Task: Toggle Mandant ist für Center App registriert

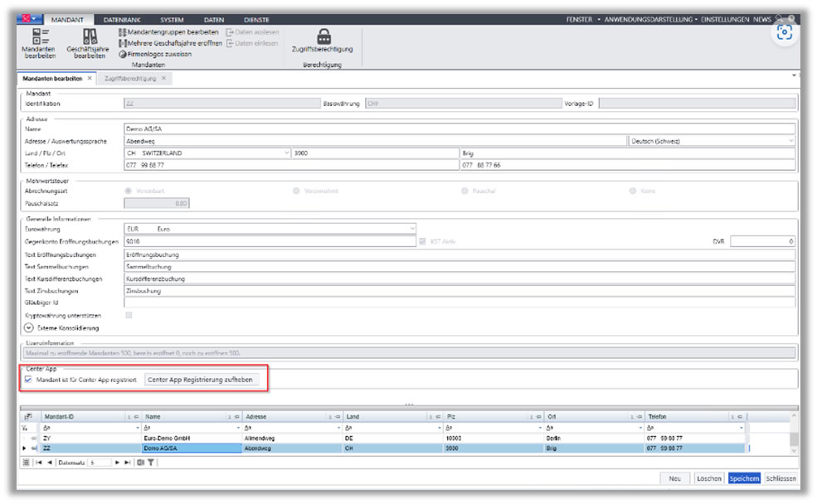Action: pyautogui.click(x=28, y=380)
